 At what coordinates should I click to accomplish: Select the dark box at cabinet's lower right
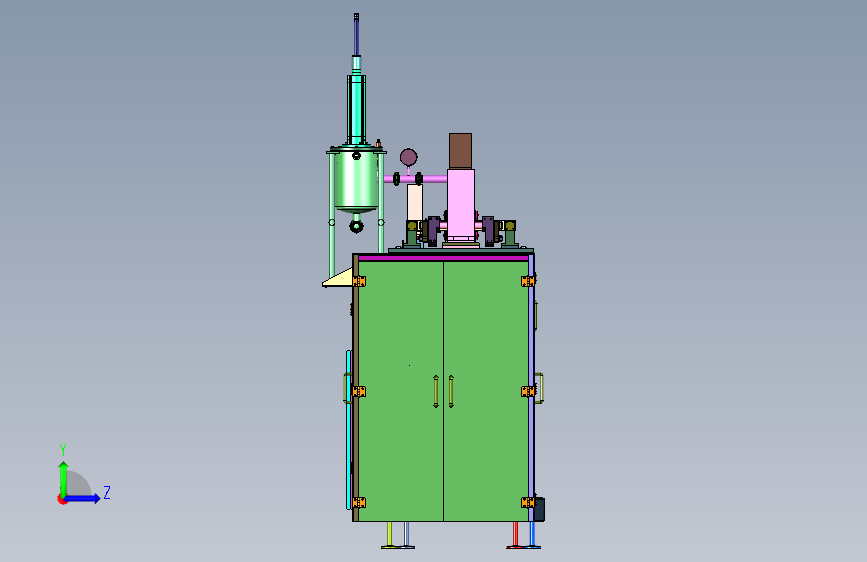pyautogui.click(x=540, y=509)
